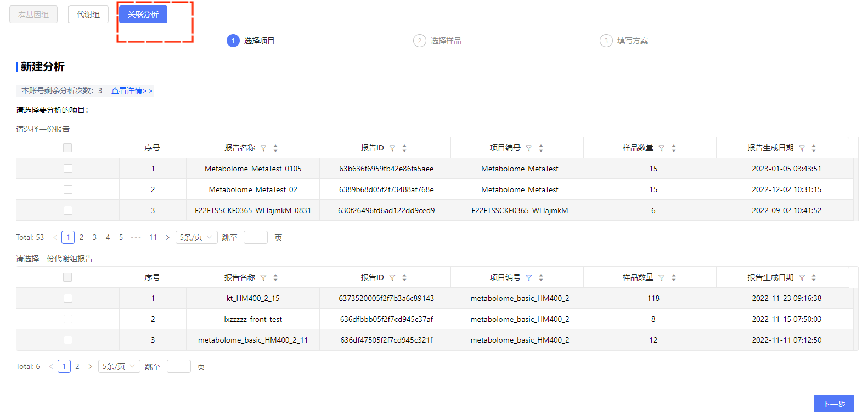
Task: Select step 3 填写方案
Action: coord(624,41)
